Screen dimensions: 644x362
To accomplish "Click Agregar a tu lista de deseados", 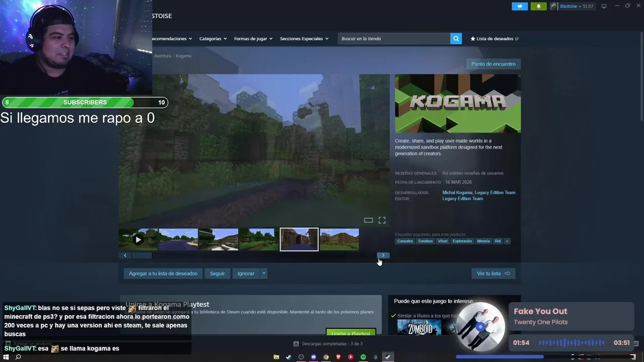I will [163, 274].
